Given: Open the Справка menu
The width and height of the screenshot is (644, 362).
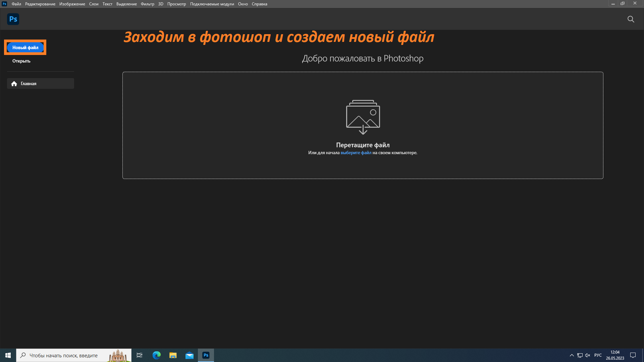Looking at the screenshot, I should click(x=259, y=4).
